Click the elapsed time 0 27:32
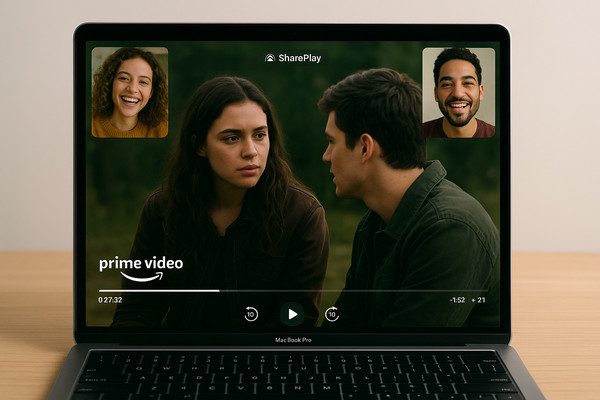 point(110,300)
